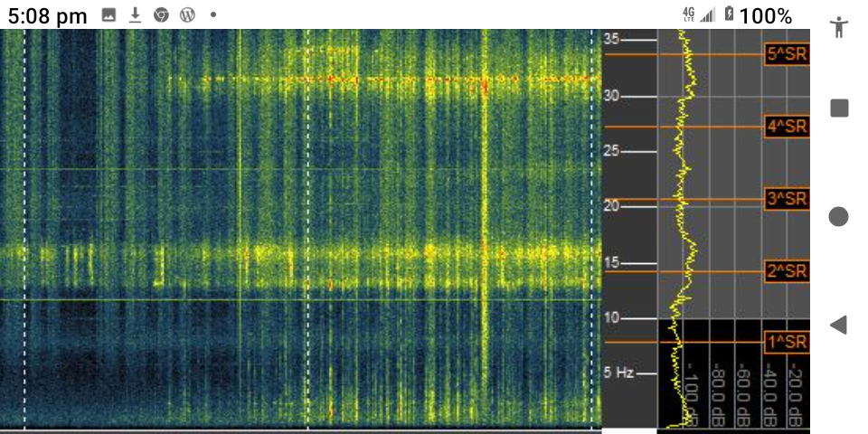The image size is (868, 434).
Task: Tap the 5:08 pm clock in status bar
Action: pos(48,15)
